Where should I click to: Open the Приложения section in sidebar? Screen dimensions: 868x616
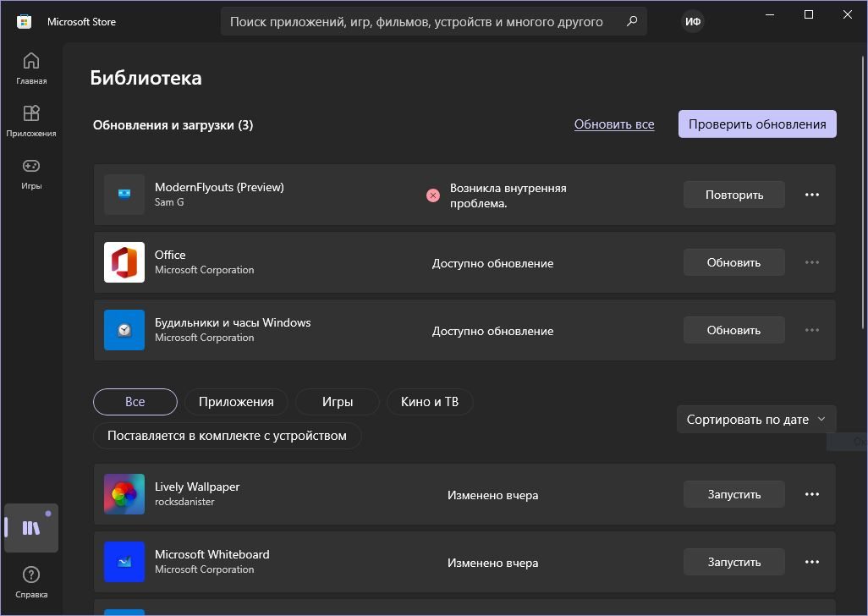[31, 121]
